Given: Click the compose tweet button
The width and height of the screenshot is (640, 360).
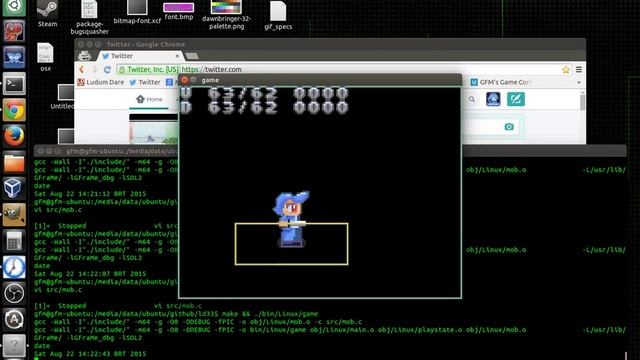Looking at the screenshot, I should tap(516, 99).
